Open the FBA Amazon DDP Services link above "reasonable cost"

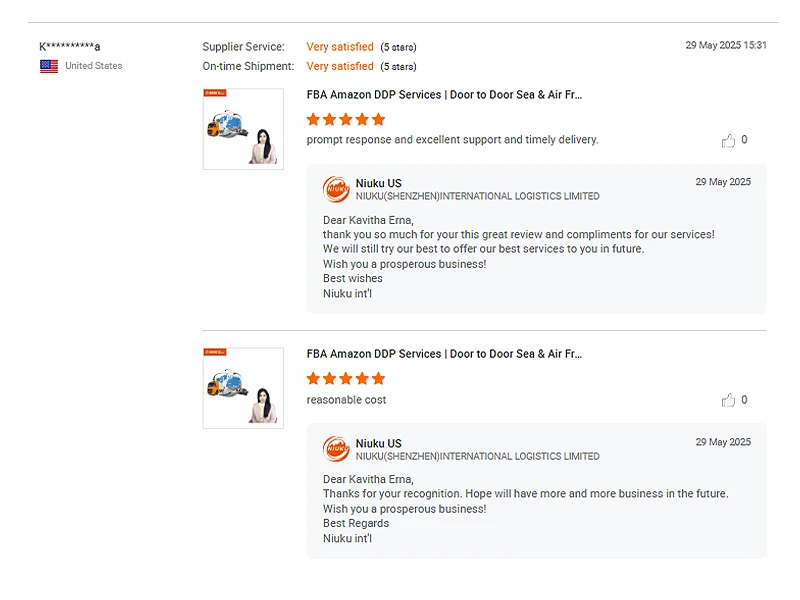point(444,354)
